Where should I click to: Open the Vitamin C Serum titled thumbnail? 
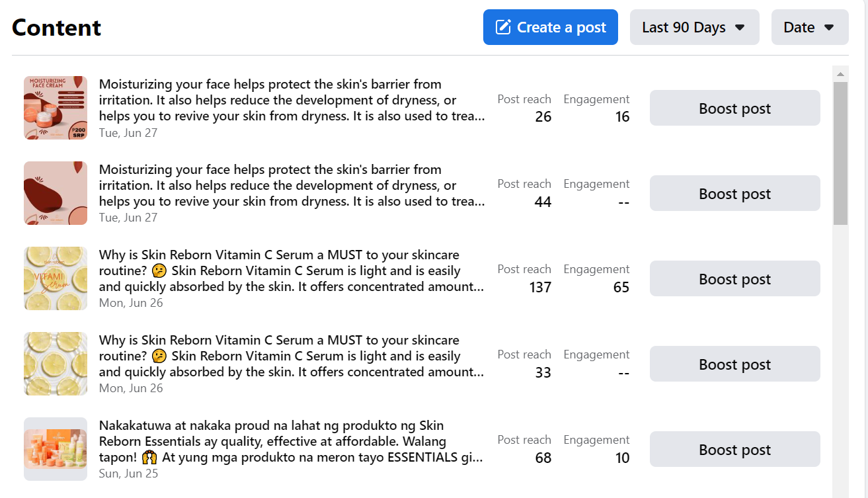(56, 278)
